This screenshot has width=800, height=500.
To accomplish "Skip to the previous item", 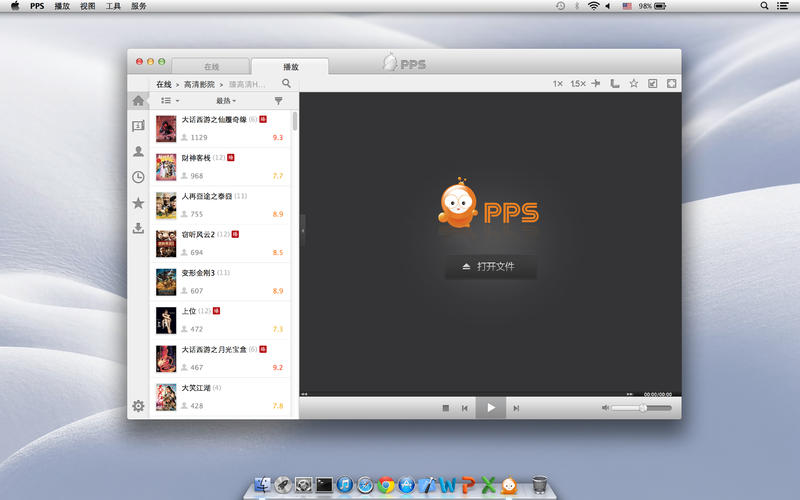I will 465,408.
